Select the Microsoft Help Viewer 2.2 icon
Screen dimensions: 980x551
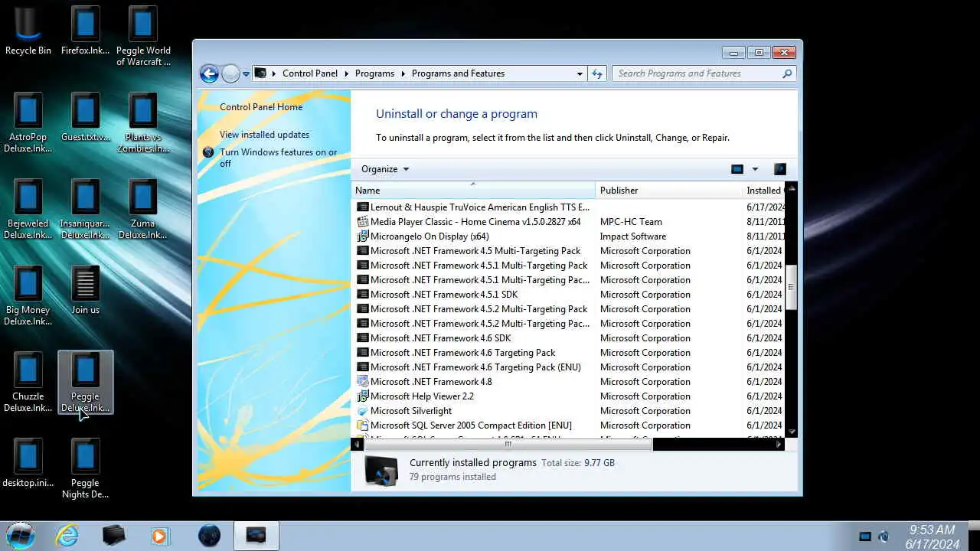click(363, 396)
